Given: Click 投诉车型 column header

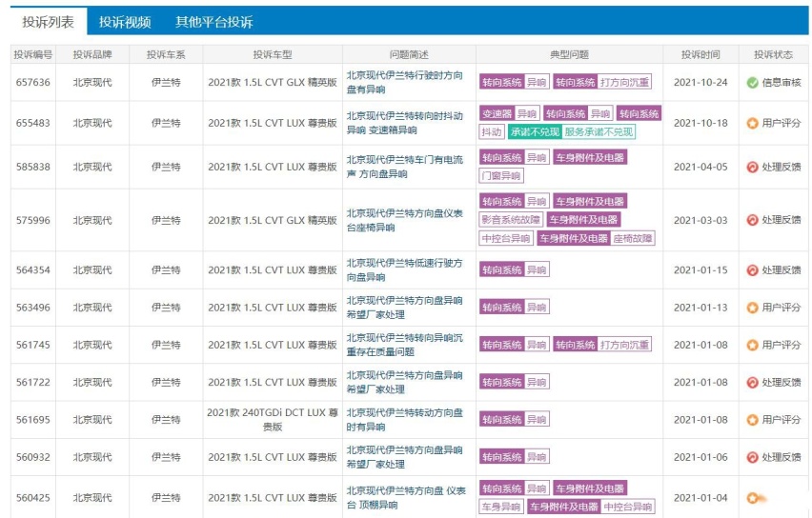Looking at the screenshot, I should [273, 55].
